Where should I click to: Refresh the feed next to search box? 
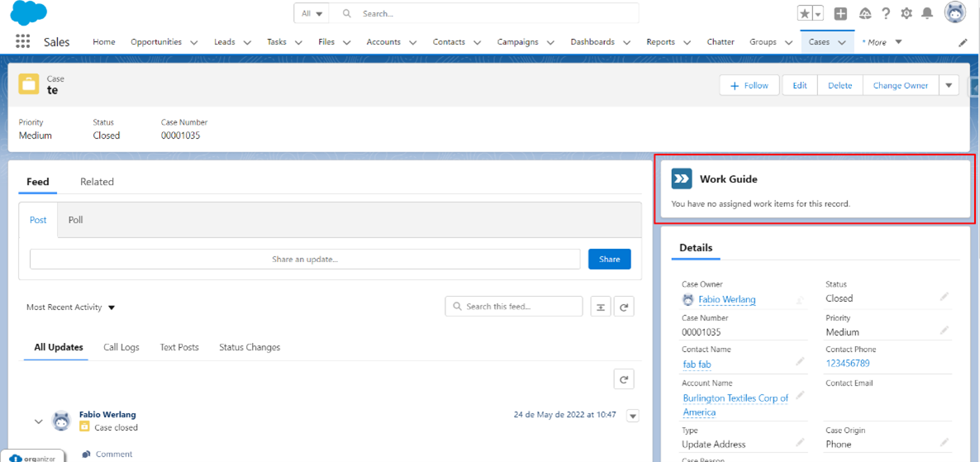tap(625, 307)
